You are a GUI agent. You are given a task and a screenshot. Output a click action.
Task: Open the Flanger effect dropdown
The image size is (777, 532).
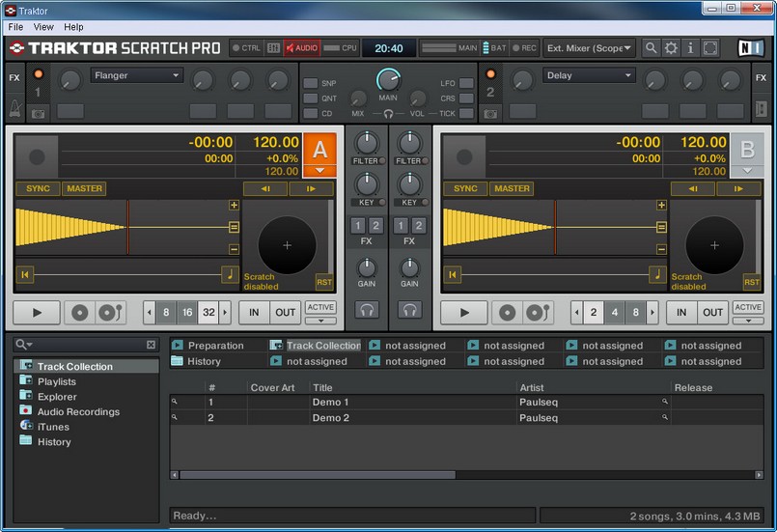137,75
